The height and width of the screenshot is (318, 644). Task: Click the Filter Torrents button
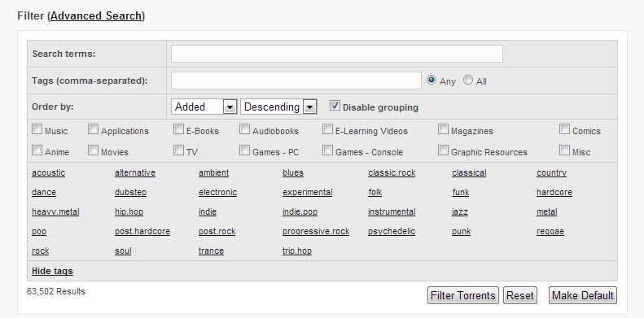[x=463, y=295]
